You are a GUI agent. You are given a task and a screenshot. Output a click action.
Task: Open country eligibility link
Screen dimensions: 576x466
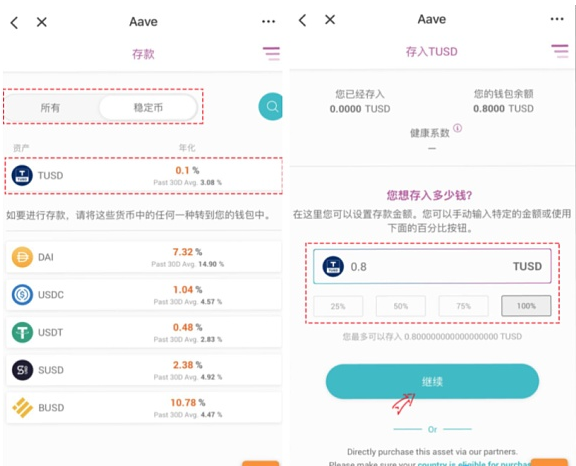coord(474,463)
